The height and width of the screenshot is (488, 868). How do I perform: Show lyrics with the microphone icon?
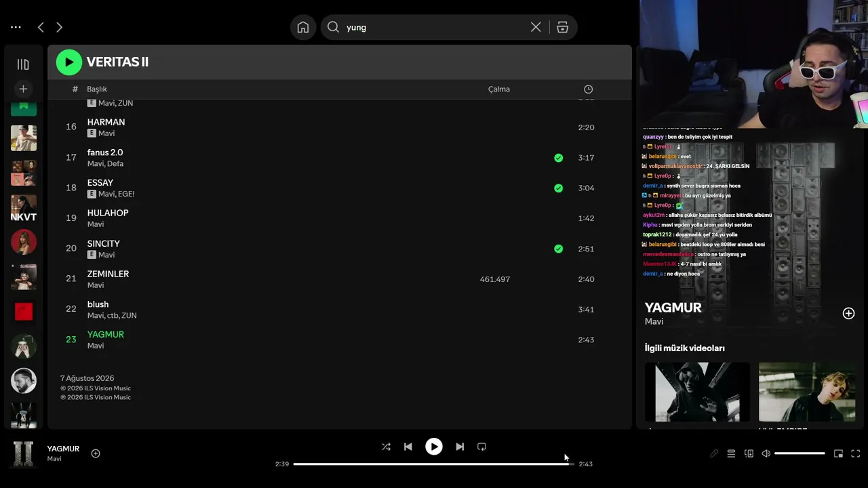tap(713, 453)
